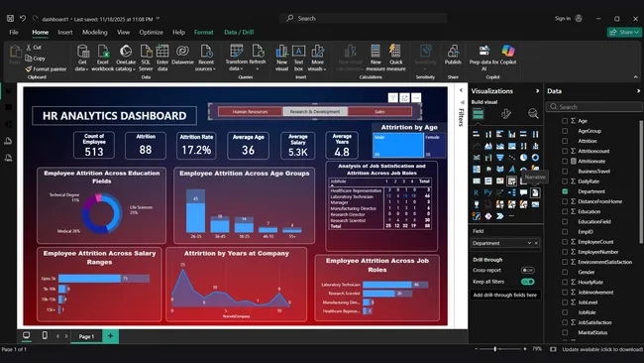Open Prep data for AI
Image resolution: width=644 pixels, height=363 pixels.
(x=483, y=58)
